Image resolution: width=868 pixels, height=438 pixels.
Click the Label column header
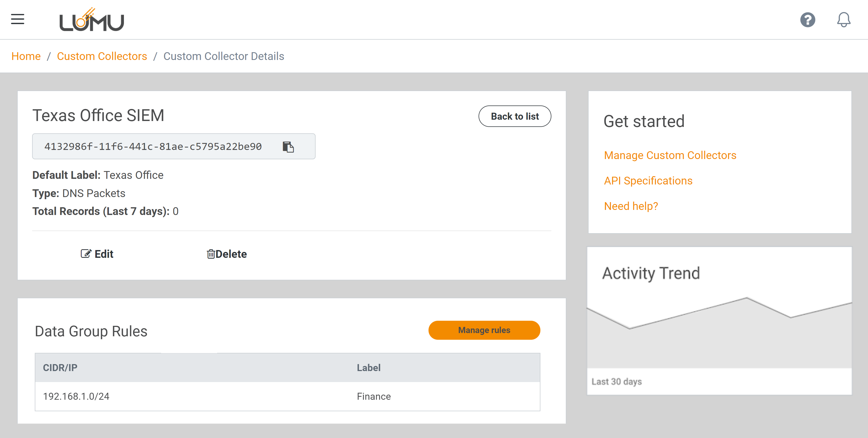369,368
